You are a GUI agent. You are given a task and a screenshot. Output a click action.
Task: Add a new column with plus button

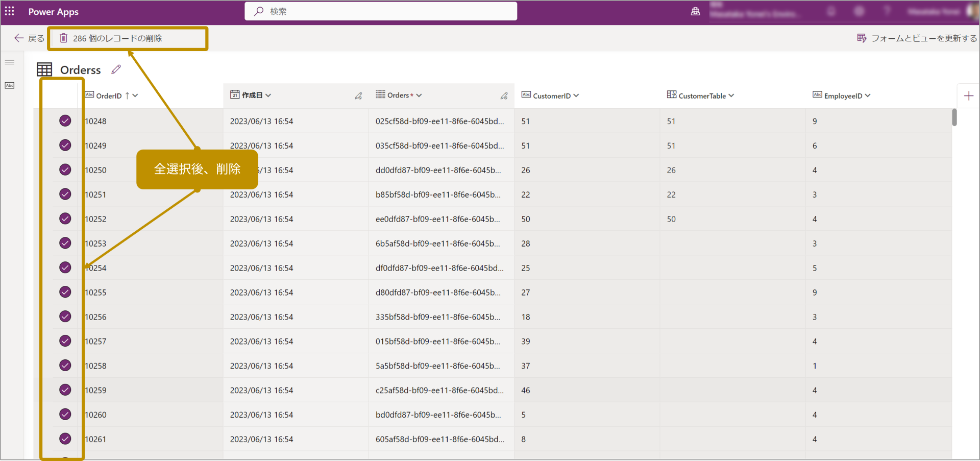[968, 95]
